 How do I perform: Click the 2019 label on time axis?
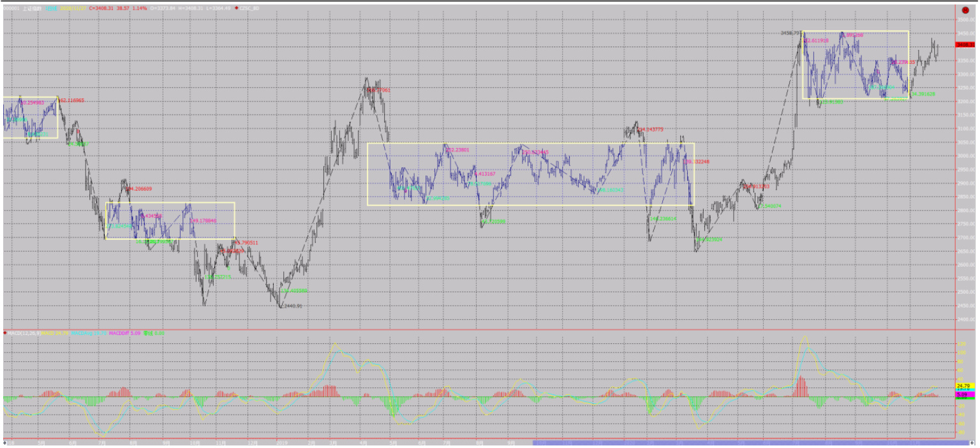281,442
